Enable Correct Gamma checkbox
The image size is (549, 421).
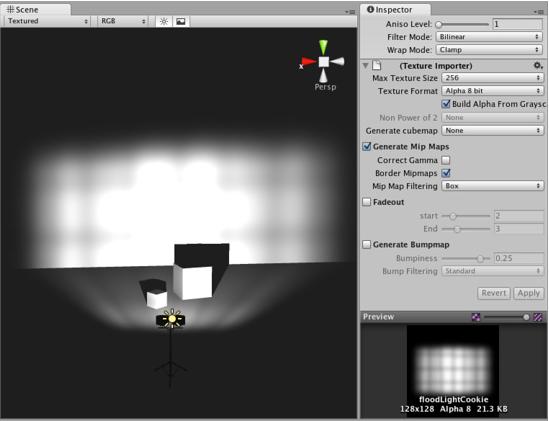coord(446,160)
